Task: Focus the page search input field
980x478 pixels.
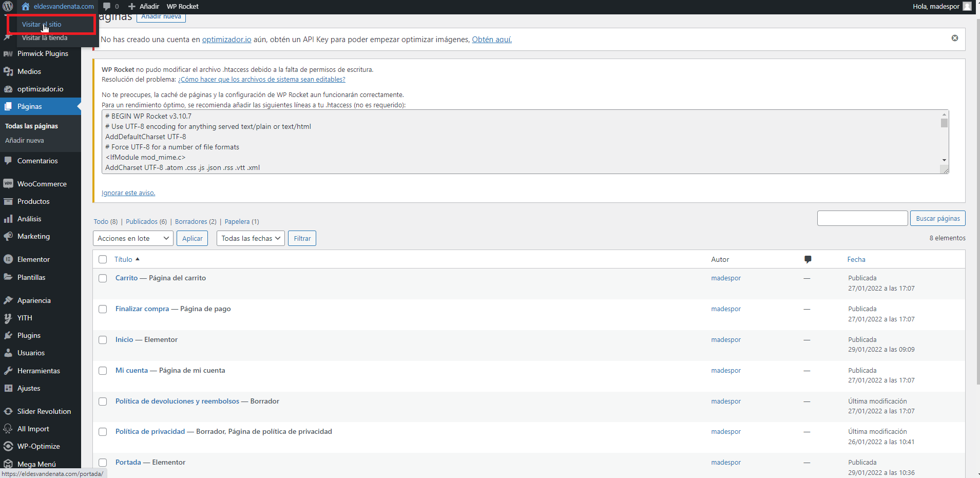Action: coord(862,218)
